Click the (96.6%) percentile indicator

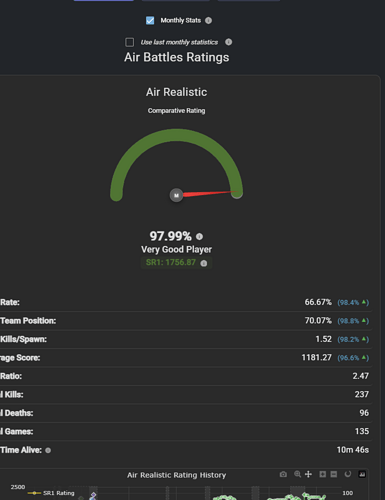coord(353,358)
